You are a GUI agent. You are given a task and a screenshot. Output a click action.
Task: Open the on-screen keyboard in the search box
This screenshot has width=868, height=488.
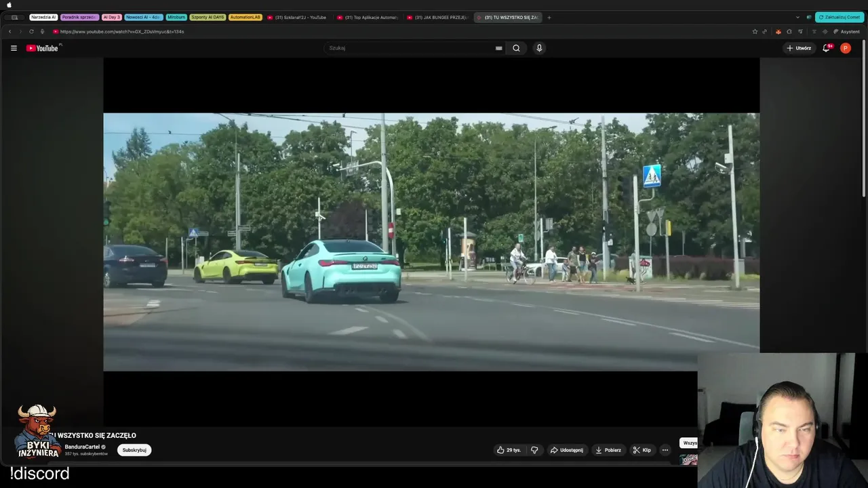(x=499, y=48)
